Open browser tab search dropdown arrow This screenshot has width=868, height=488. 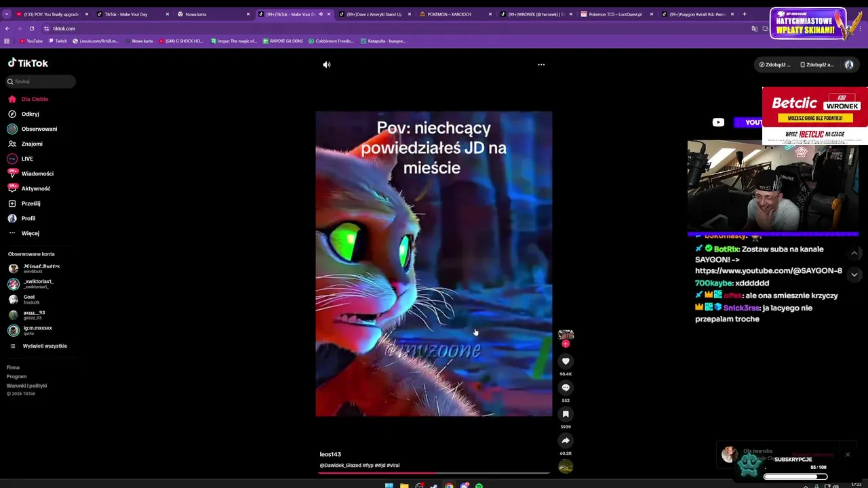point(7,14)
